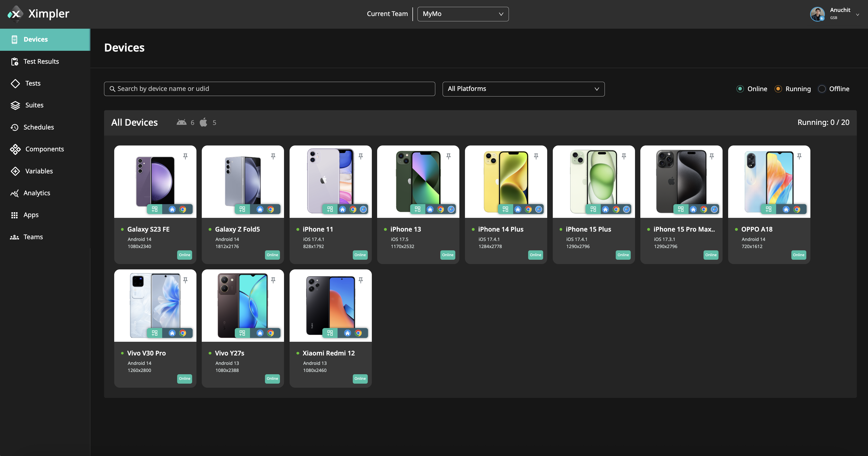868x456 pixels.
Task: Click the Chrome icon on iPhone 11 card
Action: click(x=353, y=209)
